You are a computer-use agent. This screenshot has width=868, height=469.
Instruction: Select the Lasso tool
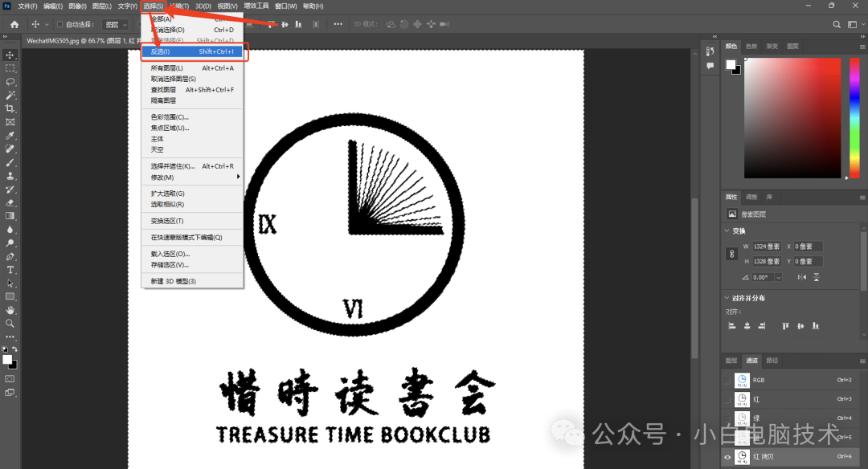click(x=10, y=82)
